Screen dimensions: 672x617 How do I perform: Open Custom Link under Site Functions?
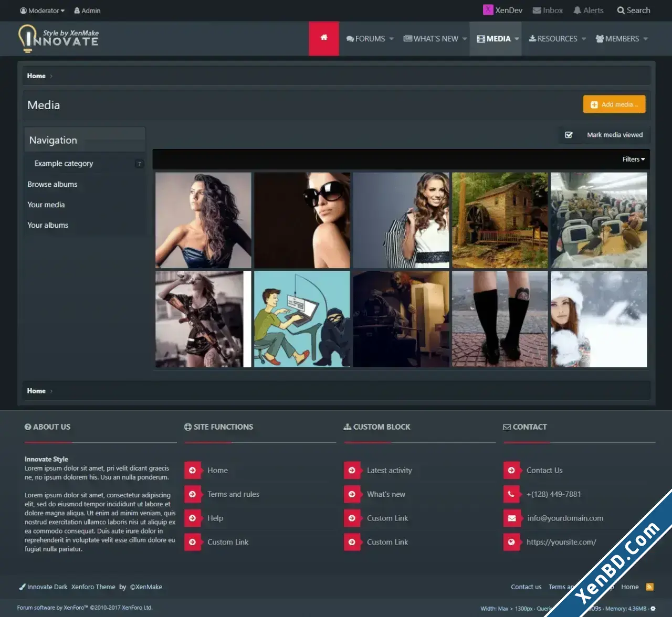228,542
